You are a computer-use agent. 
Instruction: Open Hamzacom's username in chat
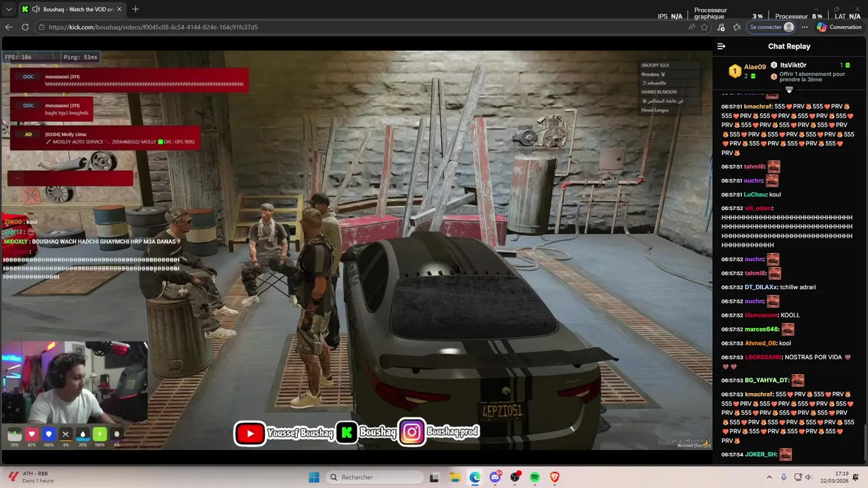point(761,315)
